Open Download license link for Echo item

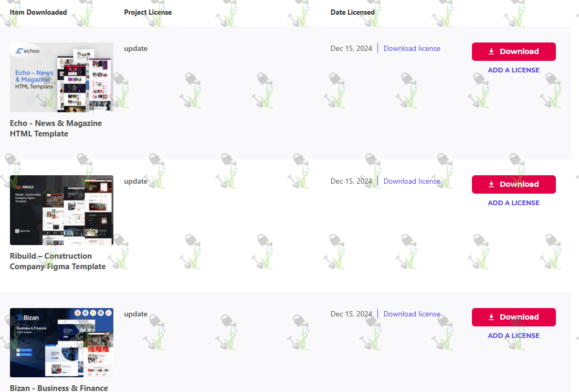point(412,48)
